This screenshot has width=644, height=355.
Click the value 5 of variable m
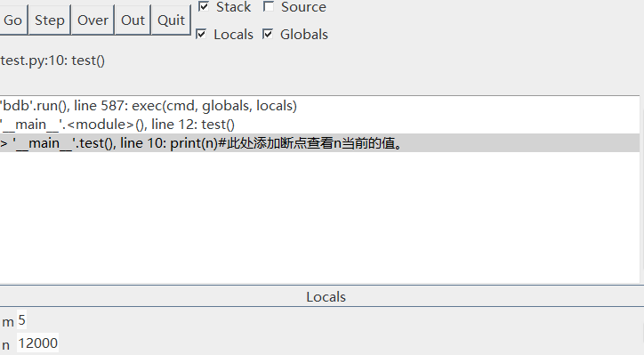tap(21, 320)
